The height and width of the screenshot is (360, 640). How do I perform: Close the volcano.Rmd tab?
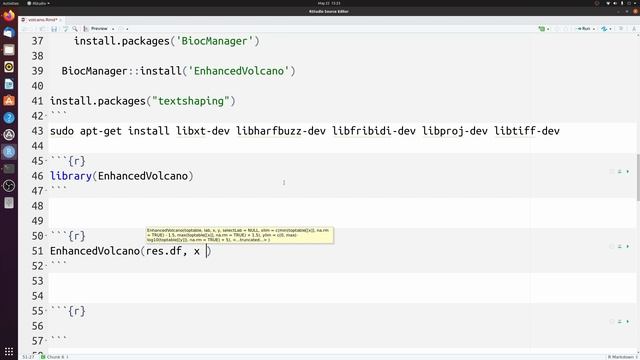(x=61, y=20)
